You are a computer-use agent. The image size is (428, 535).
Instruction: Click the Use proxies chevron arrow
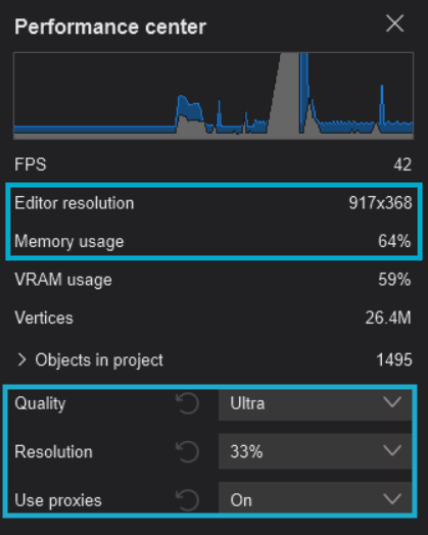[392, 499]
